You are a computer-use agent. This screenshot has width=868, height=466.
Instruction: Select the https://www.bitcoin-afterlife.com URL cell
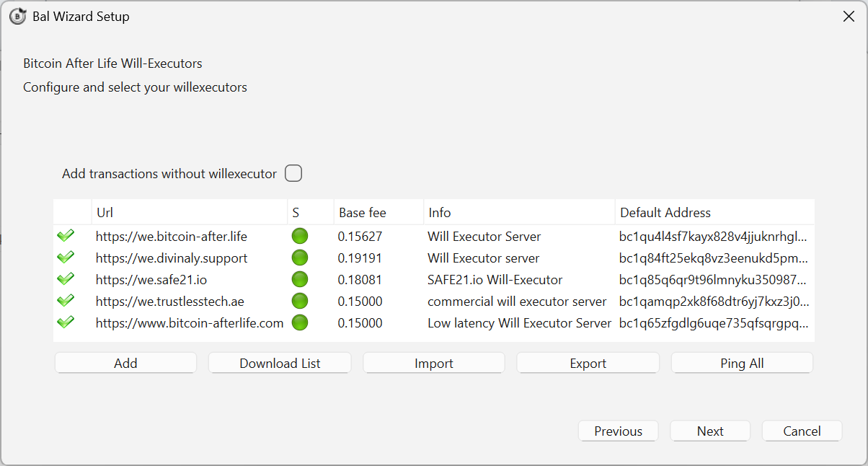coord(189,322)
